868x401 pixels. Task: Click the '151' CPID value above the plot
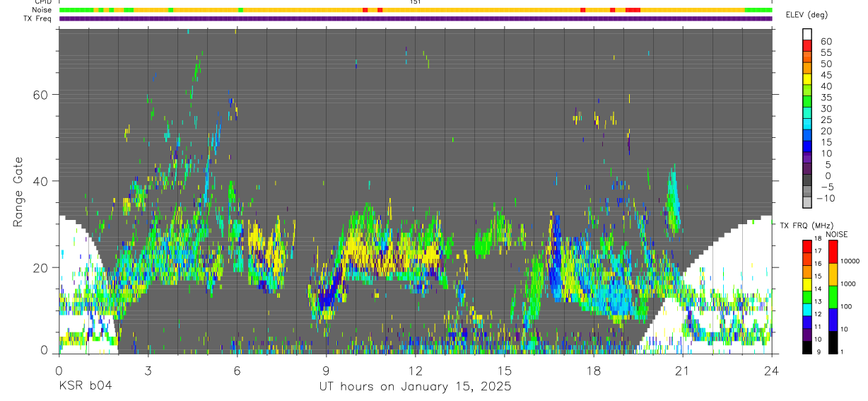point(415,2)
